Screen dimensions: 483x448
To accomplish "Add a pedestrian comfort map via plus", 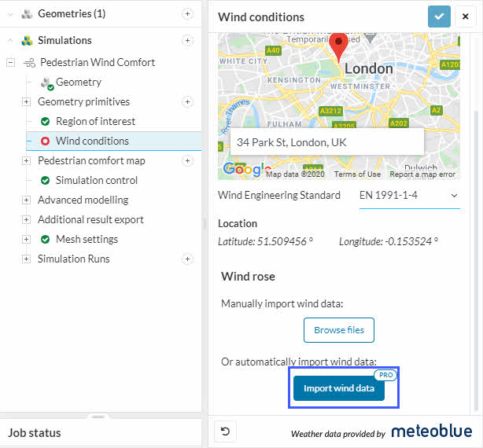I will click(x=187, y=160).
